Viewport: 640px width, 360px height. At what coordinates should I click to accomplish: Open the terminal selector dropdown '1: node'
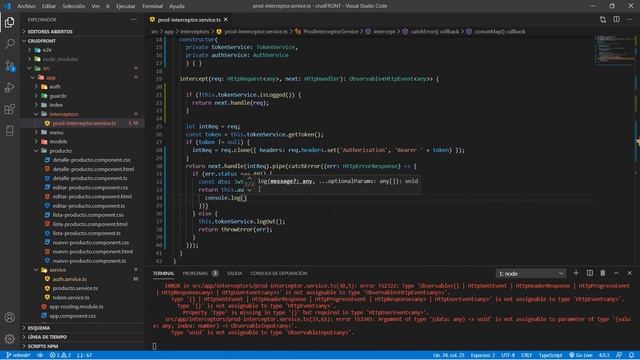[531, 273]
